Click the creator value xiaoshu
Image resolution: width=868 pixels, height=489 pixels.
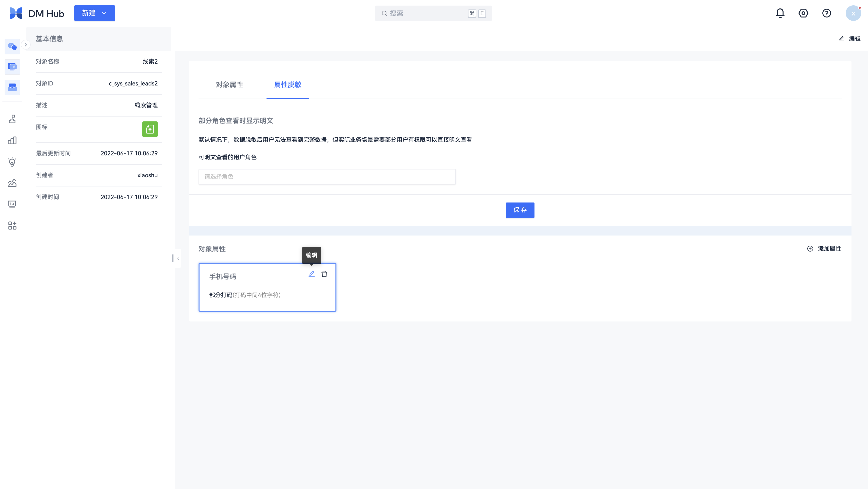(x=147, y=175)
